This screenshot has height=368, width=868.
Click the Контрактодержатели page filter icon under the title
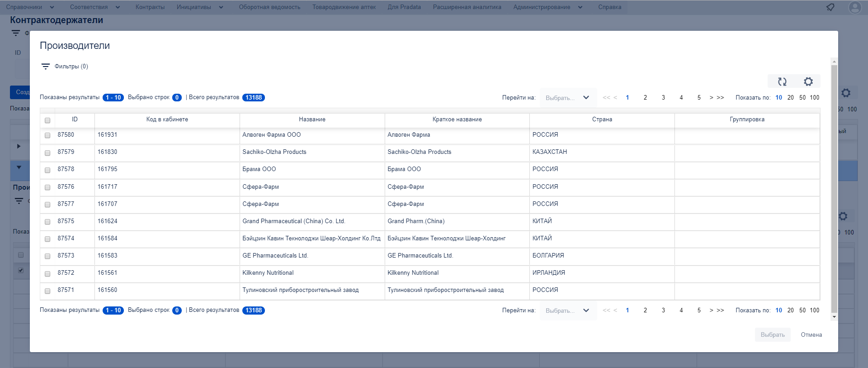16,33
